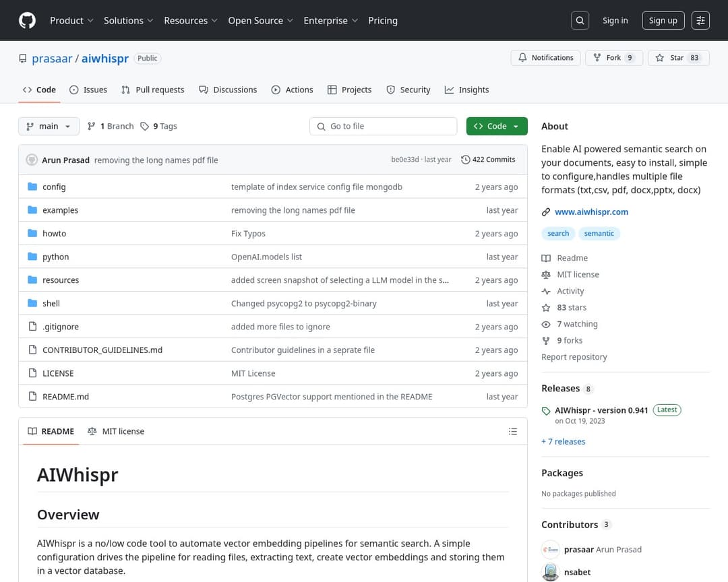Expand the Product menu
The width and height of the screenshot is (728, 582).
pyautogui.click(x=71, y=20)
